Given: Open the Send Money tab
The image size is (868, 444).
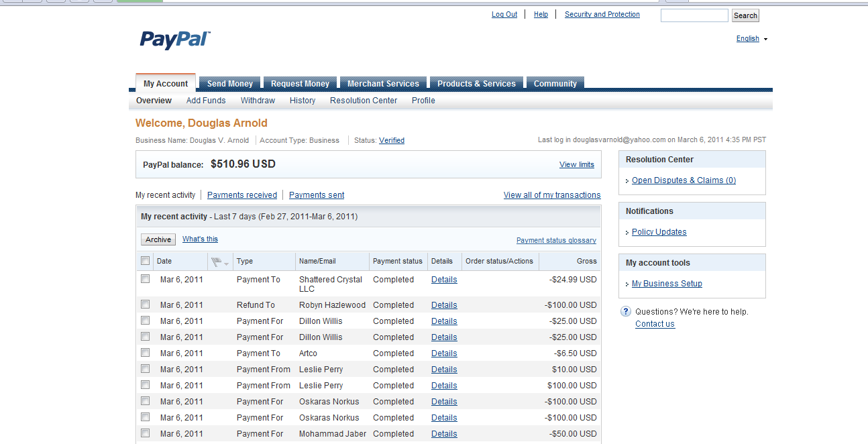Looking at the screenshot, I should pos(230,83).
